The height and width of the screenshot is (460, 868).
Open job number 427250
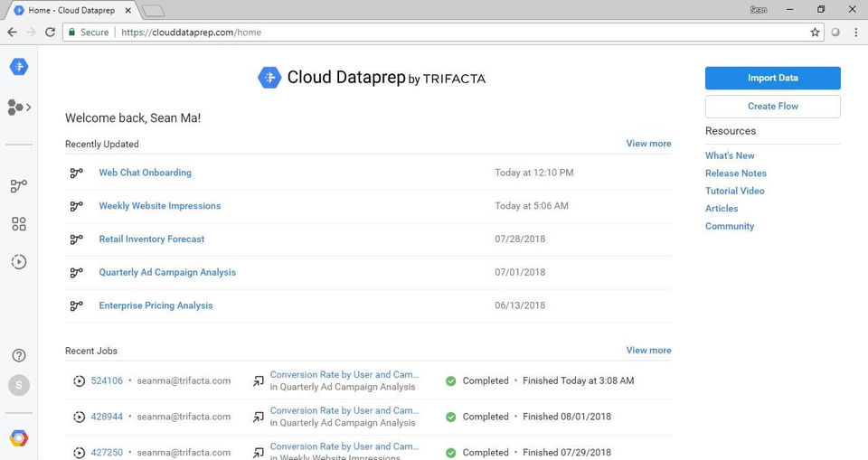click(107, 453)
